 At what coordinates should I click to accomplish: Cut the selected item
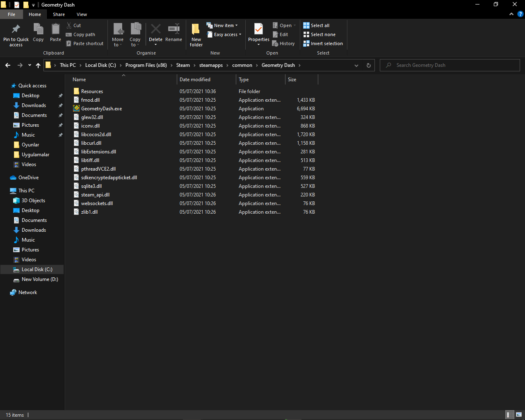(74, 25)
